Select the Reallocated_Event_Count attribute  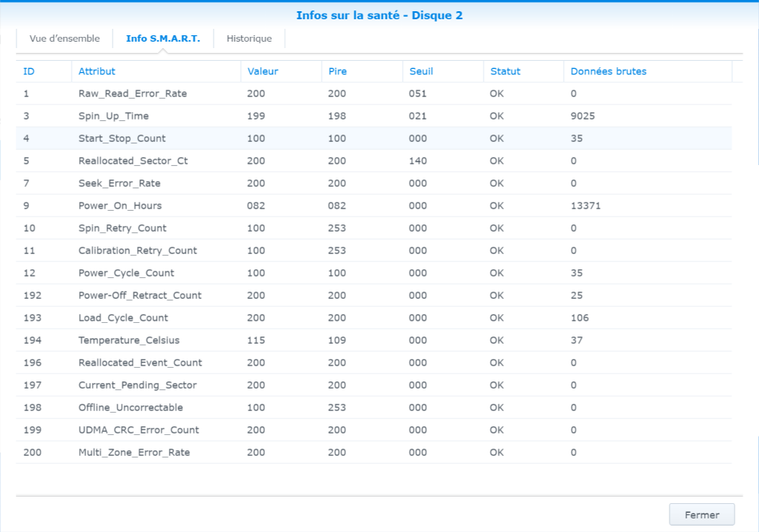(x=140, y=363)
